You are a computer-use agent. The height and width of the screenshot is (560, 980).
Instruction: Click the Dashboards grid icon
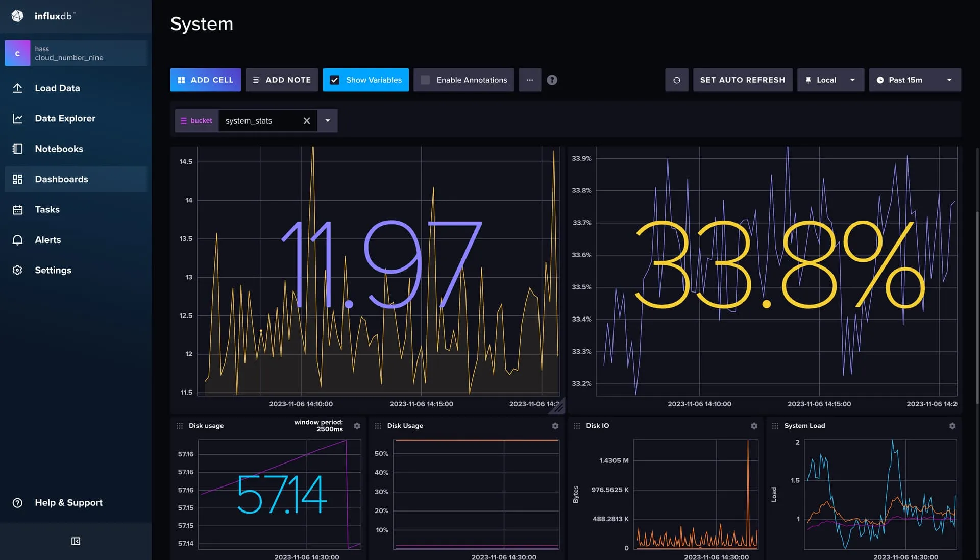17,179
